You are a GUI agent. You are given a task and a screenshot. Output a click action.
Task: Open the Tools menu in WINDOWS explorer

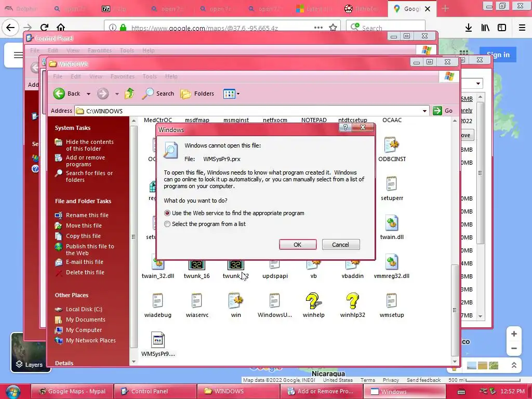[x=150, y=76]
